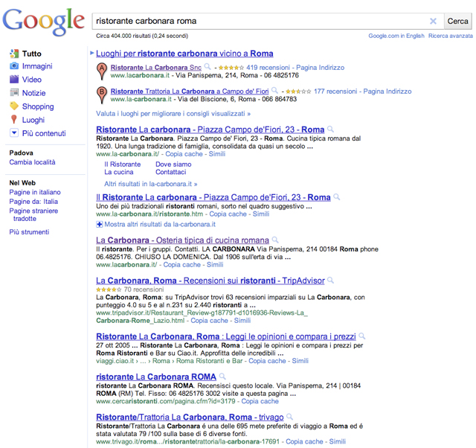Filter by Pagine da: Italia

pyautogui.click(x=33, y=202)
